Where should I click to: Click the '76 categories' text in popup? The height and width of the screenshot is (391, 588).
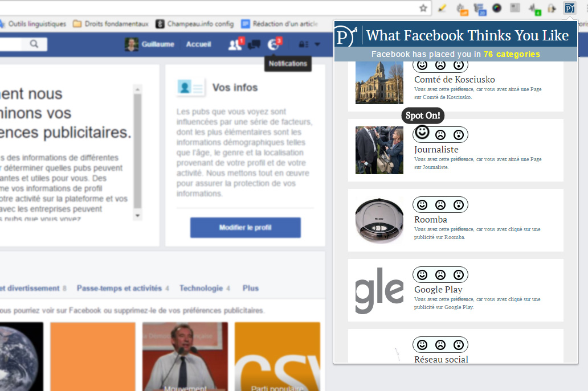click(512, 54)
